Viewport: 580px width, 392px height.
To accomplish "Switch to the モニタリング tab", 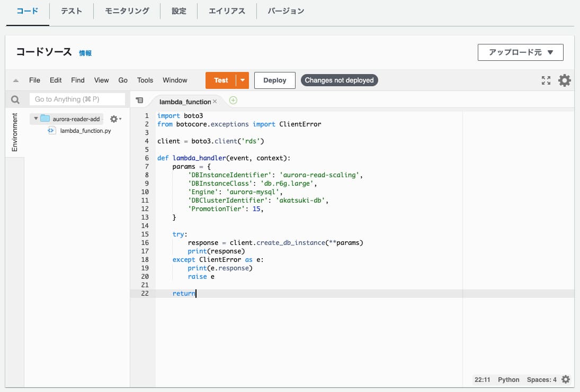I will point(127,11).
